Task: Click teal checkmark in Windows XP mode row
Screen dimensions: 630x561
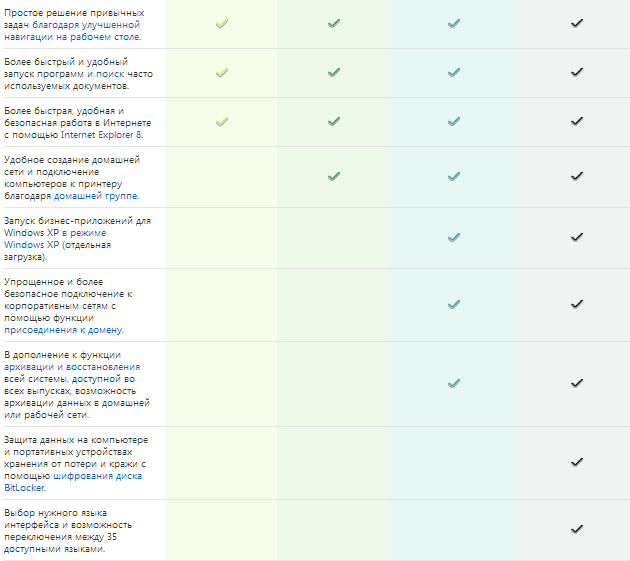Action: point(454,238)
